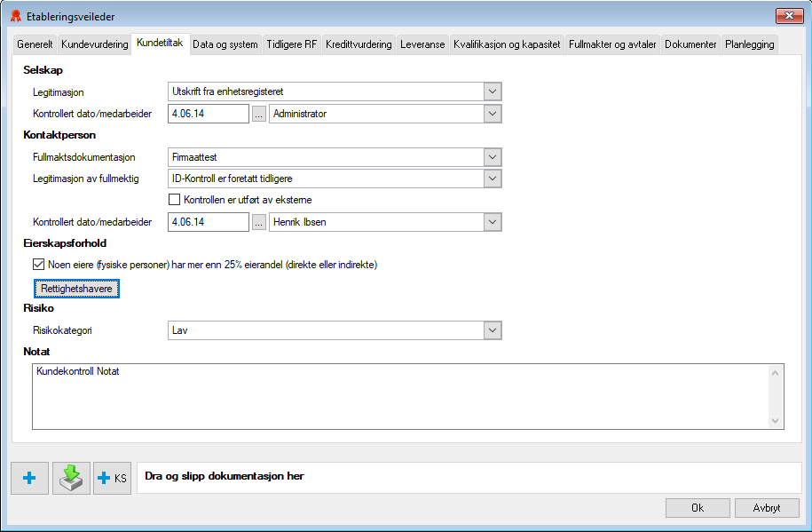The height and width of the screenshot is (532, 812).
Task: Click the Kontaktperson control date field
Action: pos(209,222)
